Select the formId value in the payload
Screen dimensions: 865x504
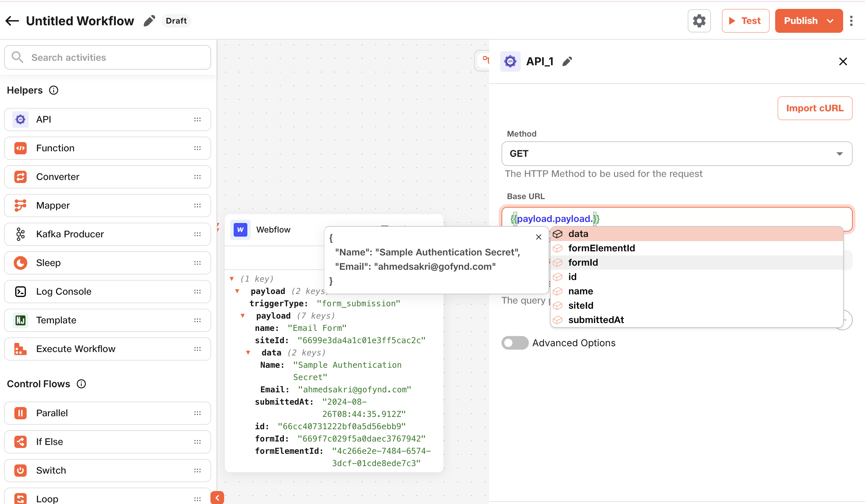point(361,439)
